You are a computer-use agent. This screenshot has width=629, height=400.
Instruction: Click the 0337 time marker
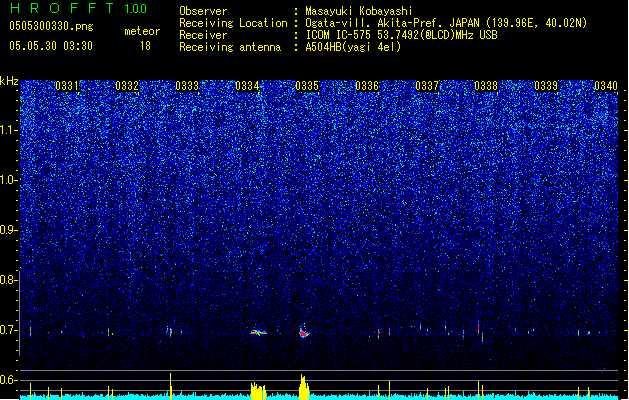click(427, 86)
